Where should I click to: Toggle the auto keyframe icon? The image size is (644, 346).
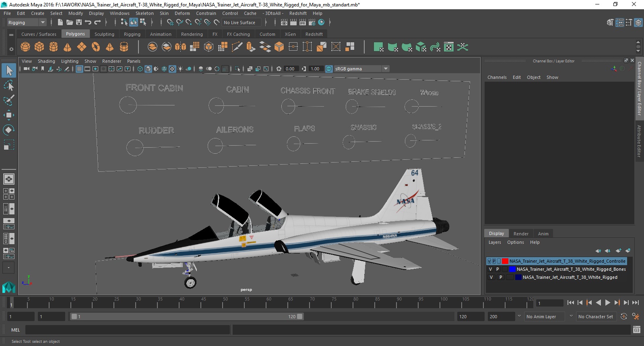[624, 317]
